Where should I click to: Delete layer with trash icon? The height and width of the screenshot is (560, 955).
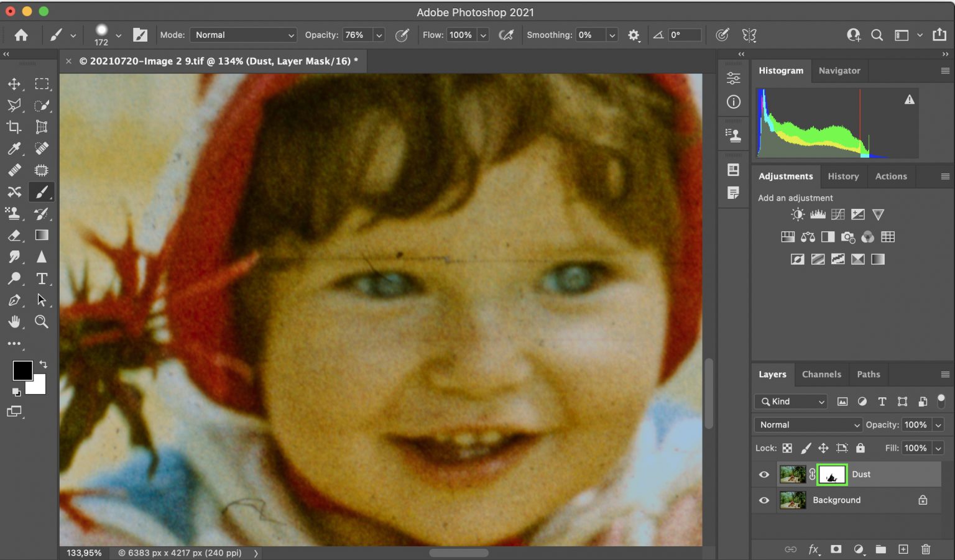point(926,549)
